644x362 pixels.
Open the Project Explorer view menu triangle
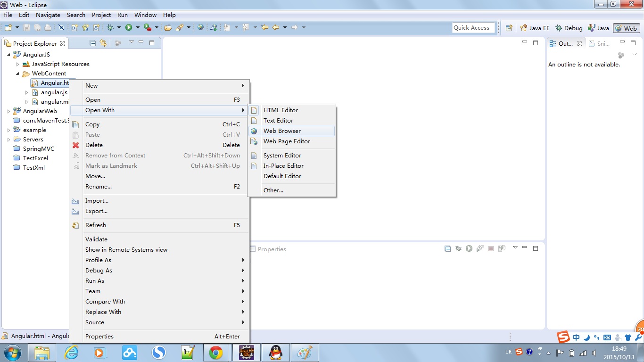coord(132,42)
